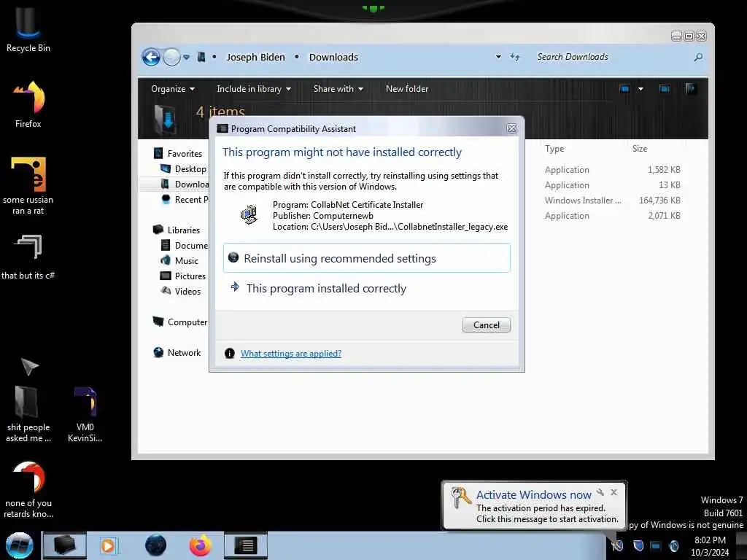Screen dimensions: 747x560
Task: Click the Explorer help icon
Action: tap(691, 89)
